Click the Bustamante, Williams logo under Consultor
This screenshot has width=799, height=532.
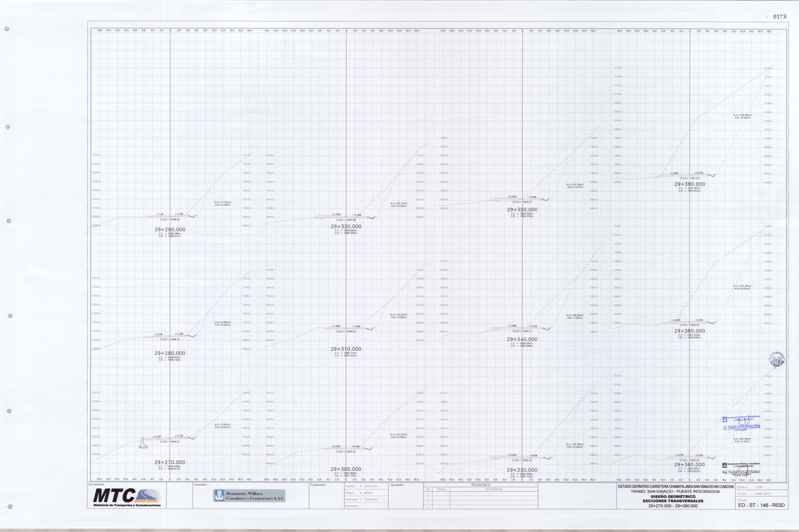pos(249,496)
